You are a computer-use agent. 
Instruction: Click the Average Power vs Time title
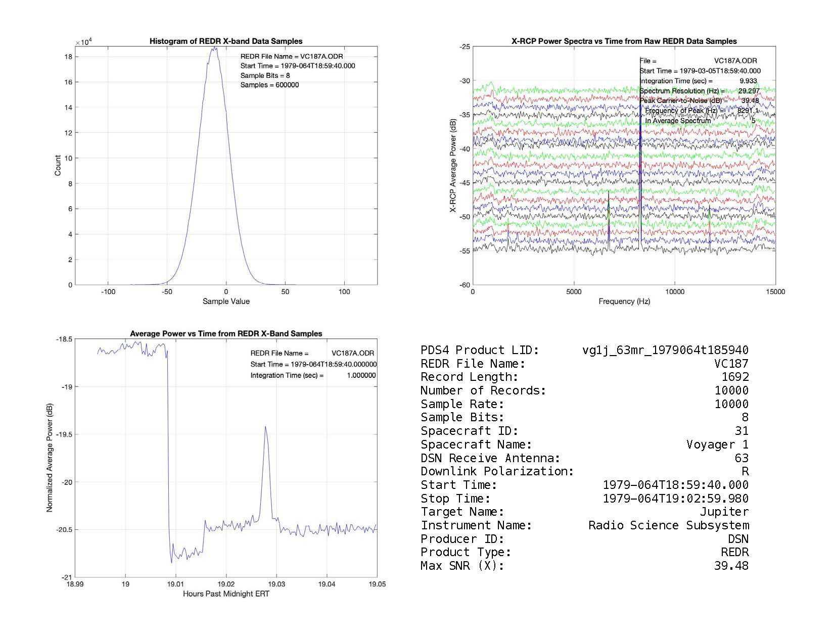[x=226, y=334]
